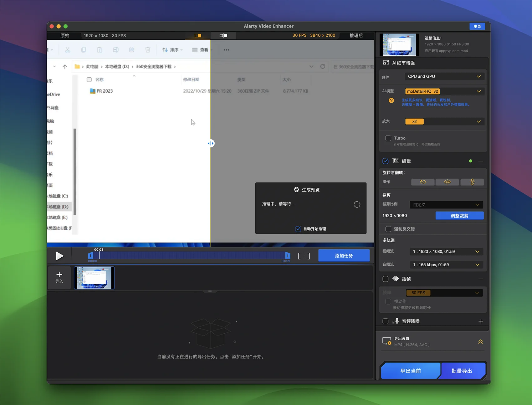532x405 pixels.
Task: Click the timeline start trim handle
Action: coord(90,255)
